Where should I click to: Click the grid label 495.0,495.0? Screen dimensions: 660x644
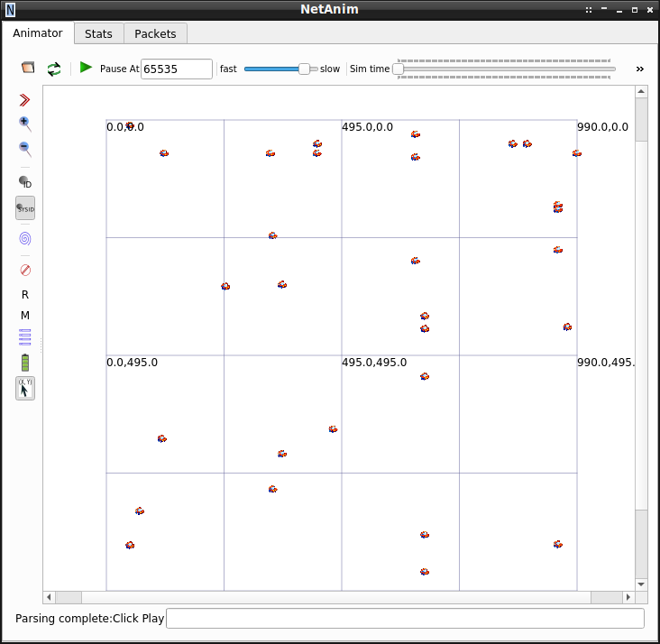(x=374, y=363)
